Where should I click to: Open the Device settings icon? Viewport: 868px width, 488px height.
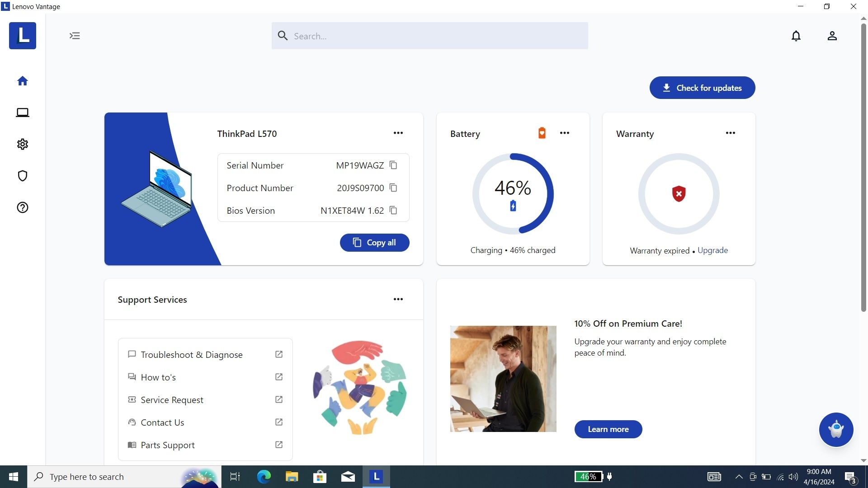(22, 144)
